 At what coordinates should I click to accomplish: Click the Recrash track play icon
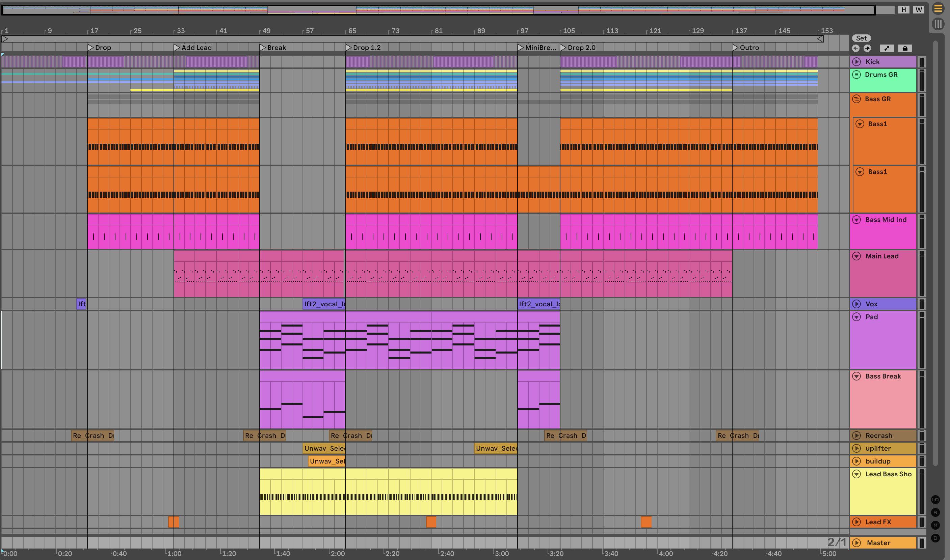point(856,436)
